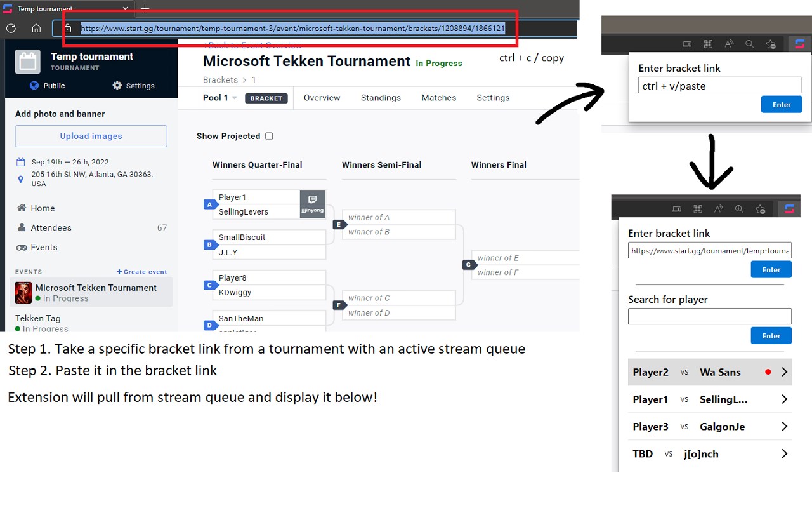812x508 pixels.
Task: Click the add-favorite star above the ctrl+v/paste popup
Action: tap(771, 44)
